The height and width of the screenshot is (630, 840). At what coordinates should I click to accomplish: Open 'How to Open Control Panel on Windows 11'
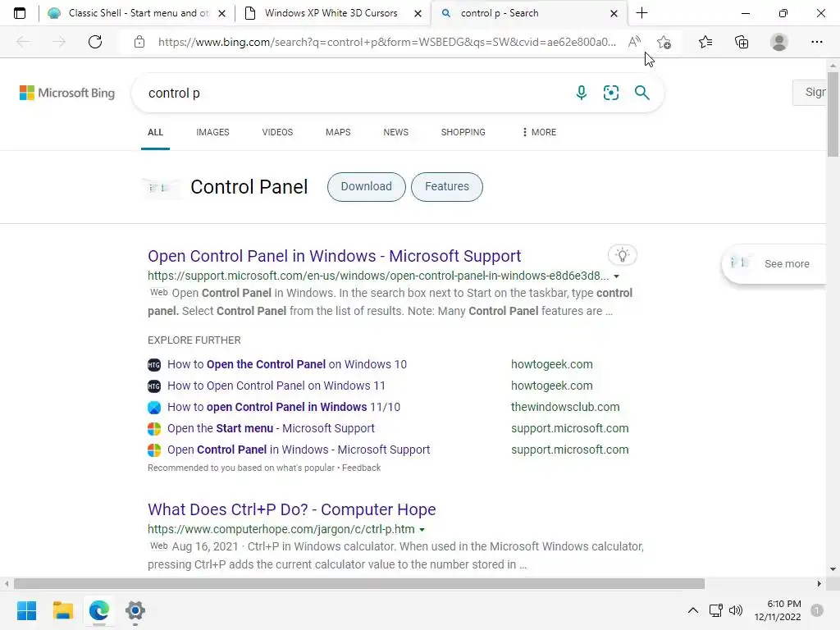click(x=276, y=386)
